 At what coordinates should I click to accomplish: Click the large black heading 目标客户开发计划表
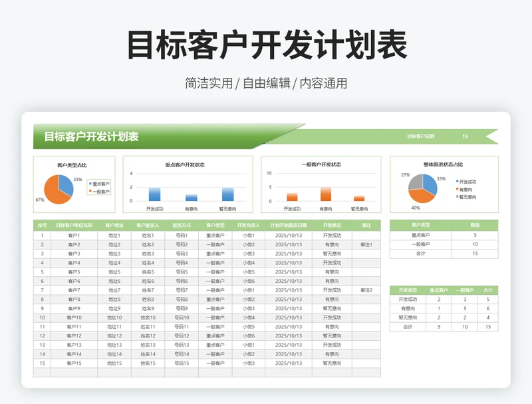coord(267,45)
